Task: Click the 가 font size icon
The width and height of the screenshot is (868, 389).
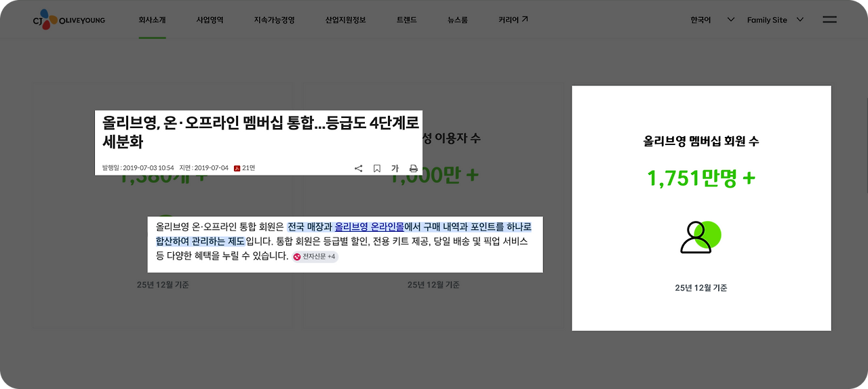Action: point(395,168)
